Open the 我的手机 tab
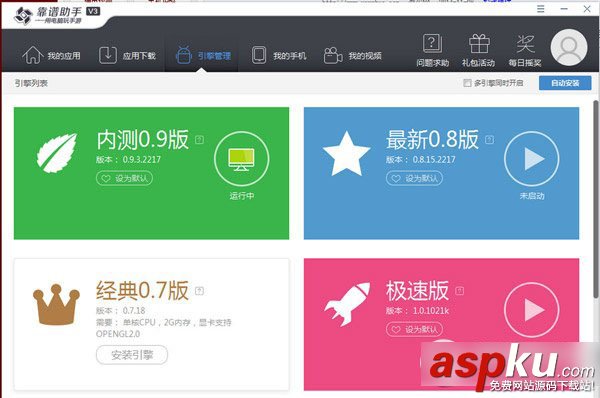The width and height of the screenshot is (600, 398). [x=279, y=55]
